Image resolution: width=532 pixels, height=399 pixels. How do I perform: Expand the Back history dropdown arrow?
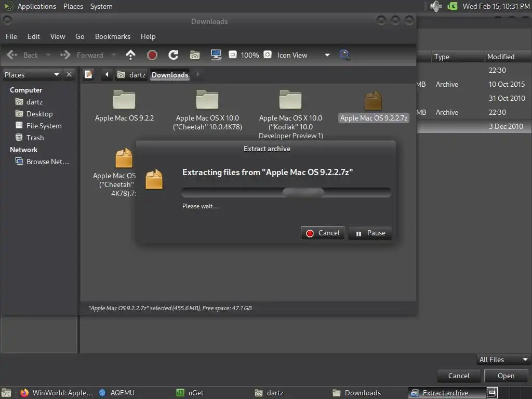(48, 55)
